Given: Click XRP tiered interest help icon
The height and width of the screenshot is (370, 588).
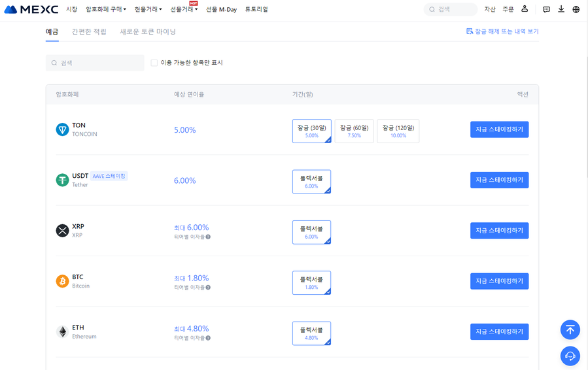Looking at the screenshot, I should coord(208,237).
